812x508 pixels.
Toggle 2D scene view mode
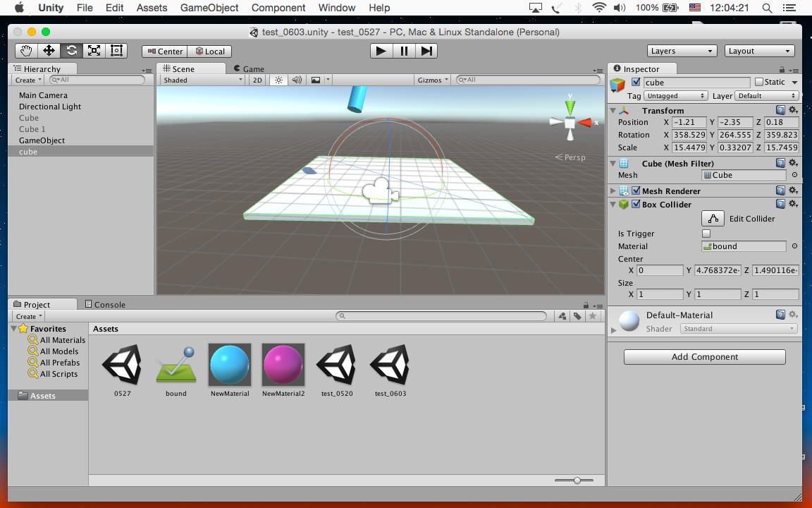pos(257,80)
